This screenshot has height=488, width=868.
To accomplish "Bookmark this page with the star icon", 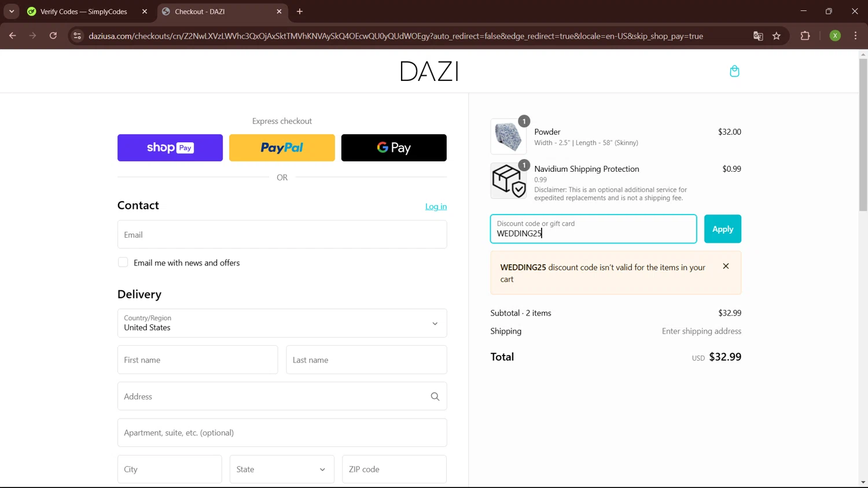I will point(777,36).
